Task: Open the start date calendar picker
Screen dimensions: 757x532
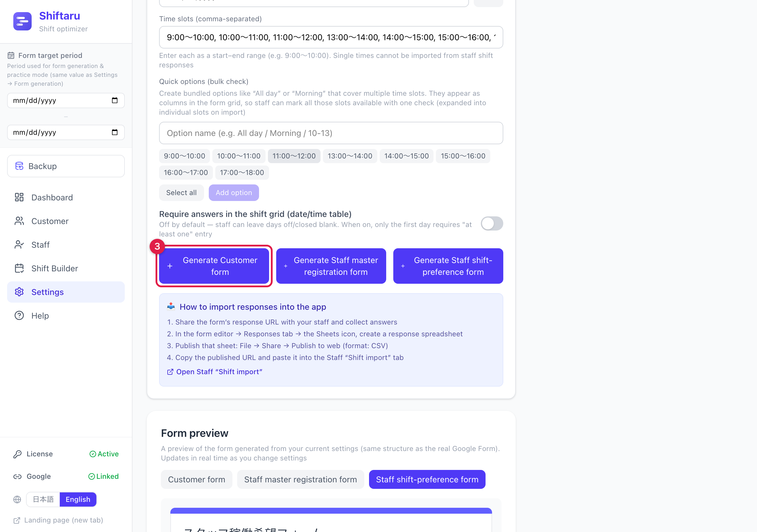Action: (114, 100)
